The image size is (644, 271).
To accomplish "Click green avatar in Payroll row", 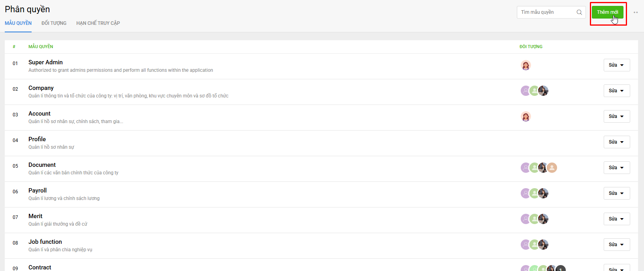I will tap(534, 193).
